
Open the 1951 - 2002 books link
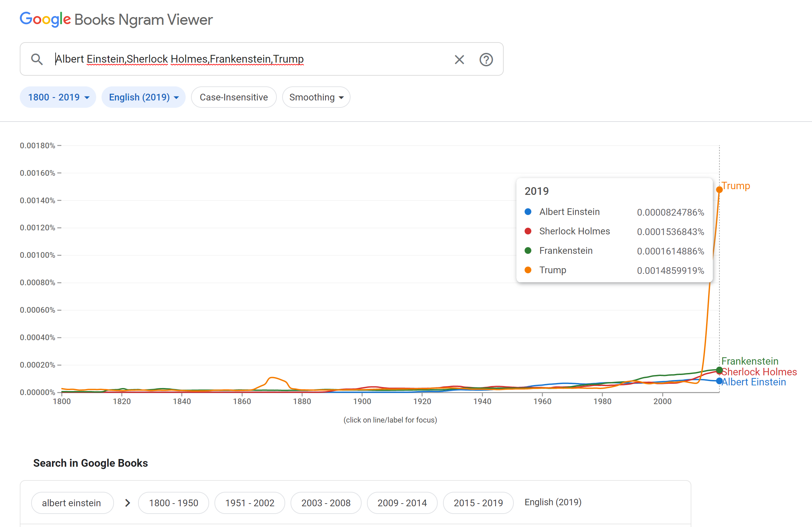(x=249, y=503)
